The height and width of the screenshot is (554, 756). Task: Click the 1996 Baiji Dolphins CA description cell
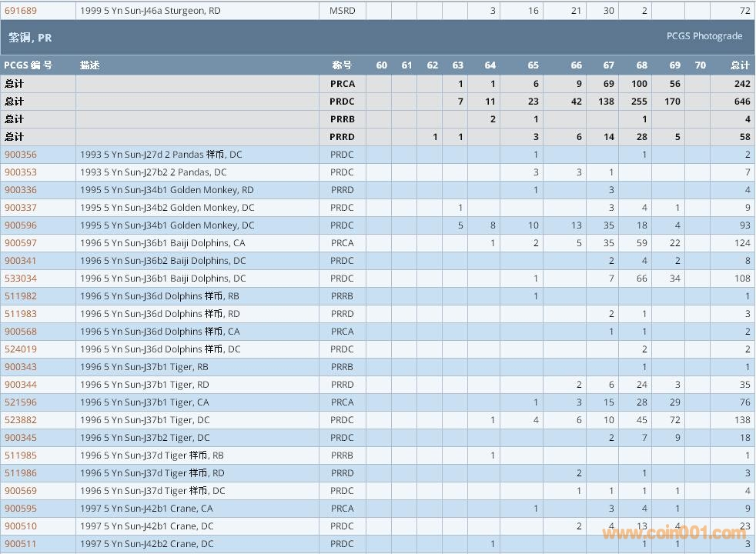[x=162, y=243]
